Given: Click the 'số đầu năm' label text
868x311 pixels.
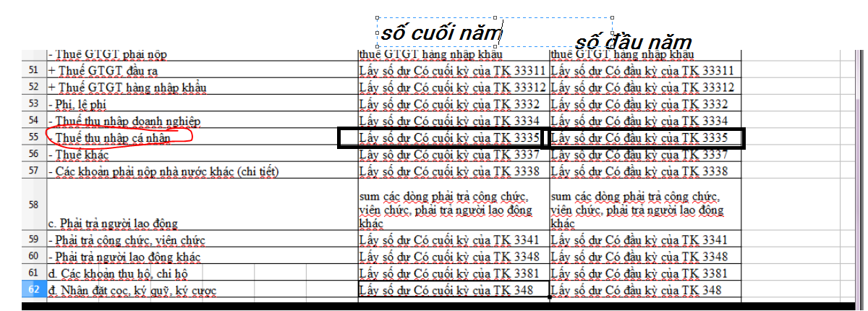Looking at the screenshot, I should [633, 42].
